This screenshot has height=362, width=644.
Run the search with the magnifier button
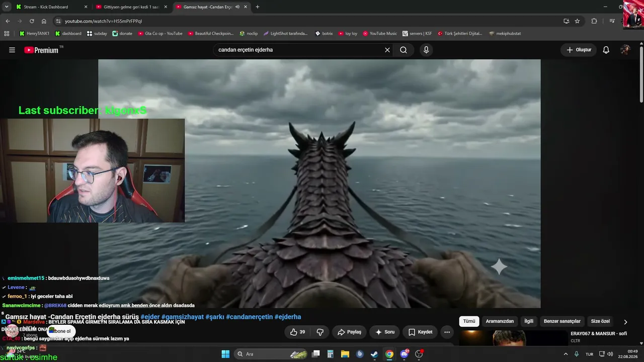[x=404, y=50]
